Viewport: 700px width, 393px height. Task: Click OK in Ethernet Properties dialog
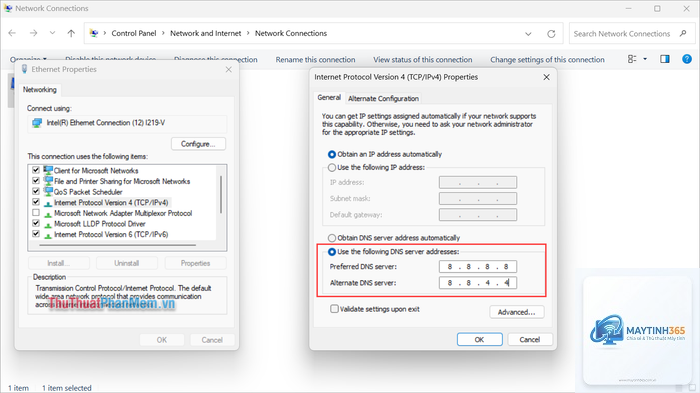tap(162, 340)
